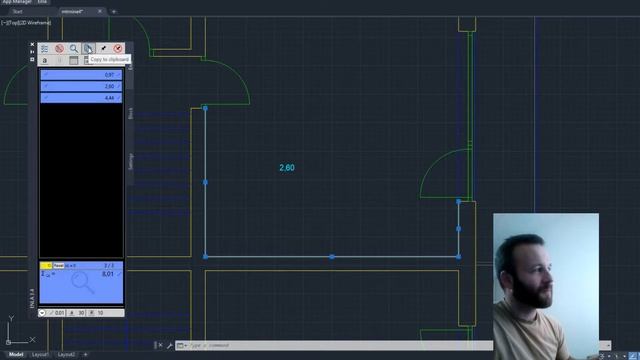Toggle the left checkmark on 0,97 row
The image size is (640, 360).
[46, 74]
